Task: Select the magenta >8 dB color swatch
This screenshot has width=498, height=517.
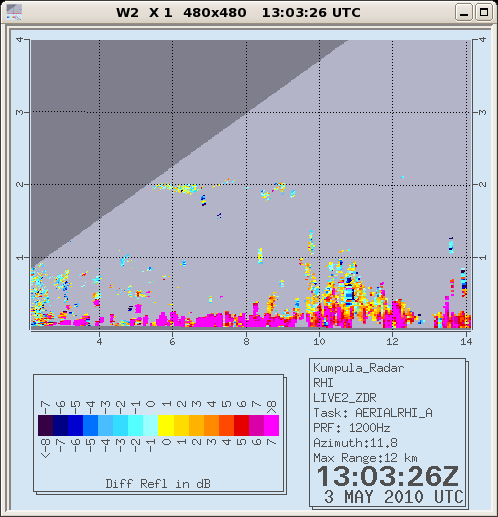Action: (271, 425)
